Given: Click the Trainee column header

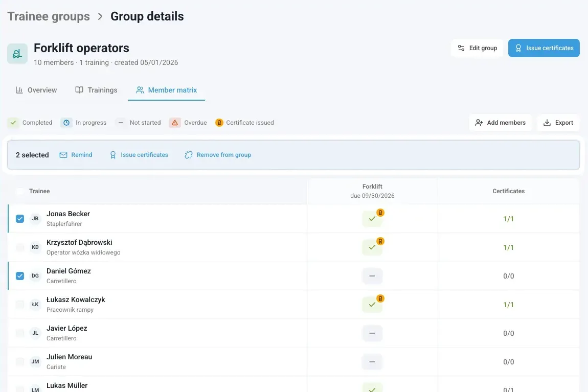Looking at the screenshot, I should pos(39,191).
